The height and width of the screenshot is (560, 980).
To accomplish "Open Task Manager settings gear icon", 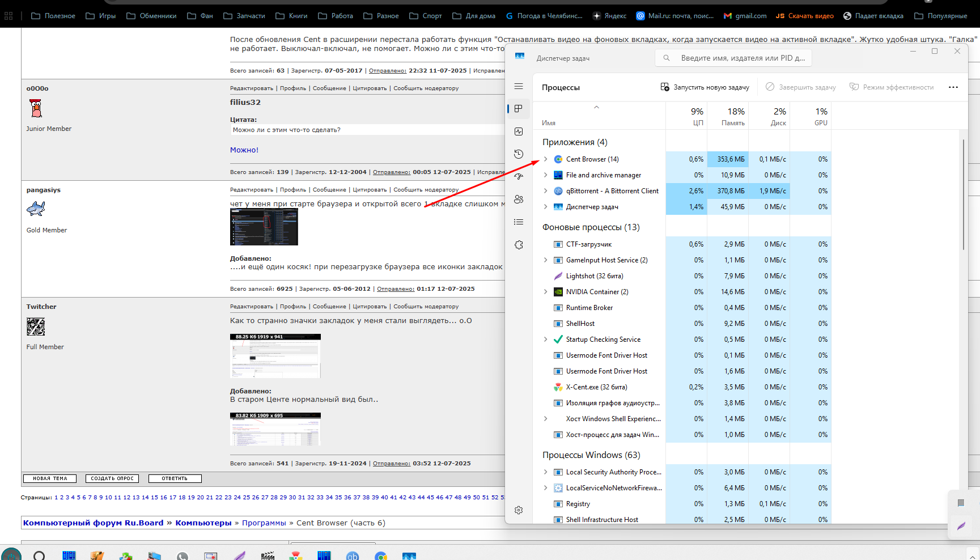I will [519, 510].
